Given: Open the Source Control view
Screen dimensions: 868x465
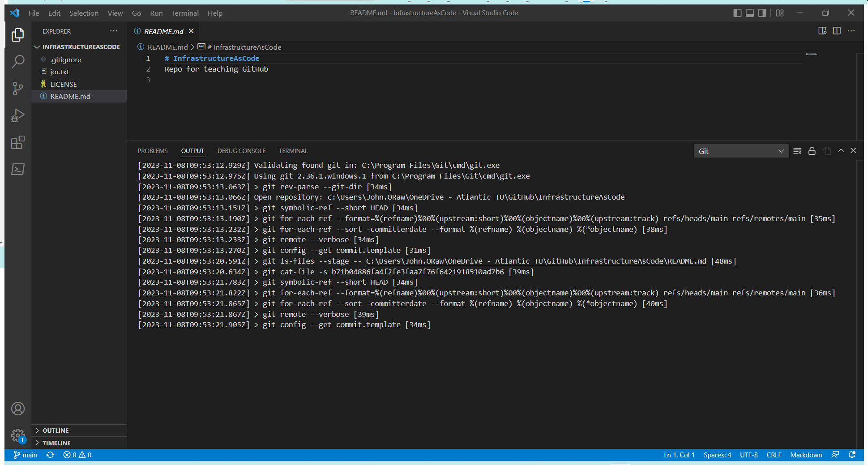Looking at the screenshot, I should 17,89.
